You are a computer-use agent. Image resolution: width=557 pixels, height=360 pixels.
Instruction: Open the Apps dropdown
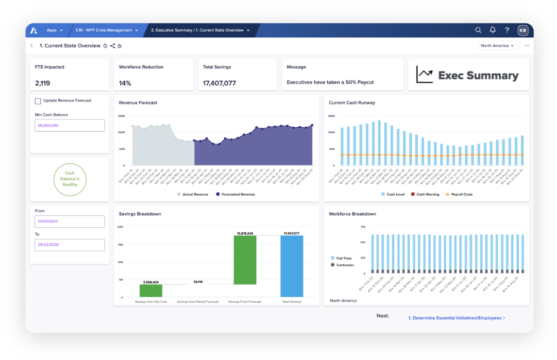pos(55,30)
